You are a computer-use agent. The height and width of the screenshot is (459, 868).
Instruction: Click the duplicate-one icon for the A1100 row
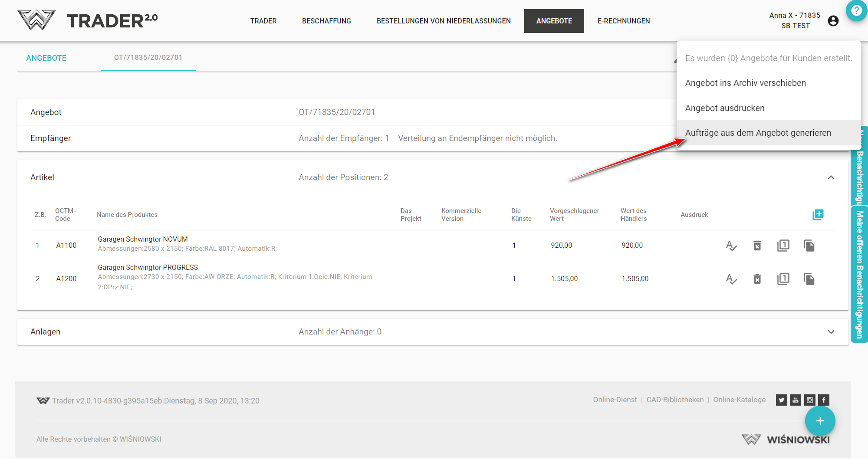[783, 246]
